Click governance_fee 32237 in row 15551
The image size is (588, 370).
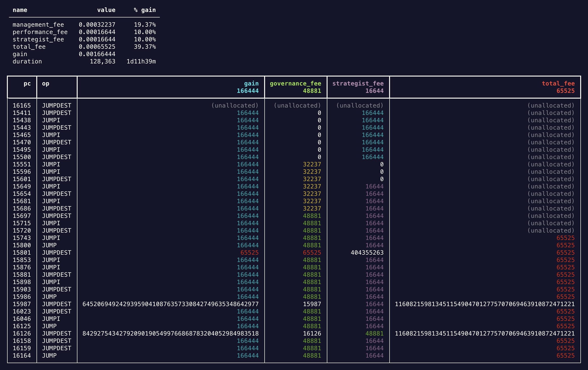pyautogui.click(x=312, y=165)
